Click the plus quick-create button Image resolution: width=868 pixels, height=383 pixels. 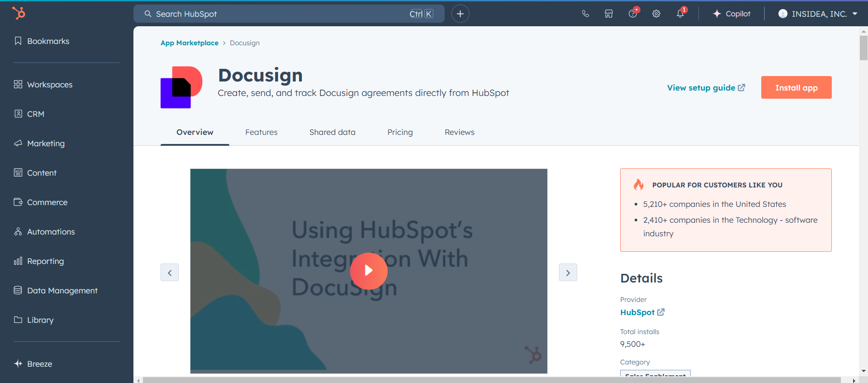(x=460, y=14)
